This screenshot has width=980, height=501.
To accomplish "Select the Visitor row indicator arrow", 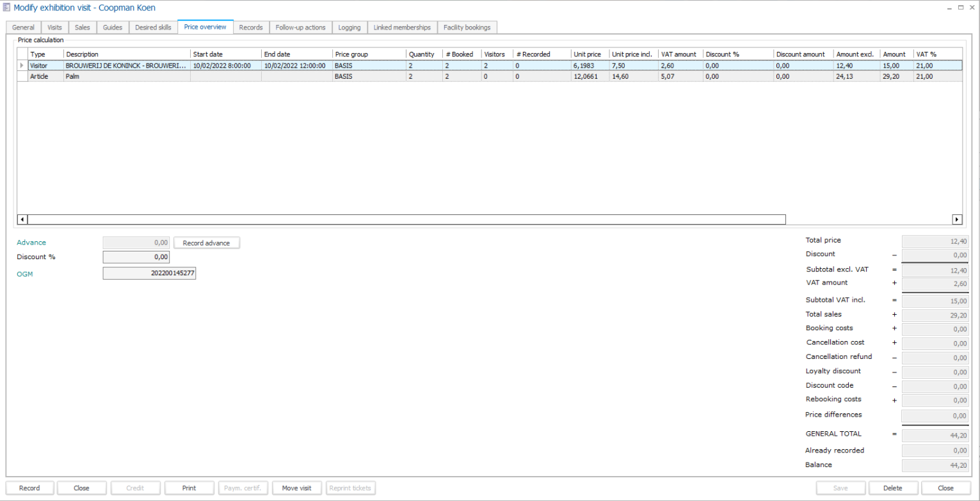I will (x=22, y=65).
